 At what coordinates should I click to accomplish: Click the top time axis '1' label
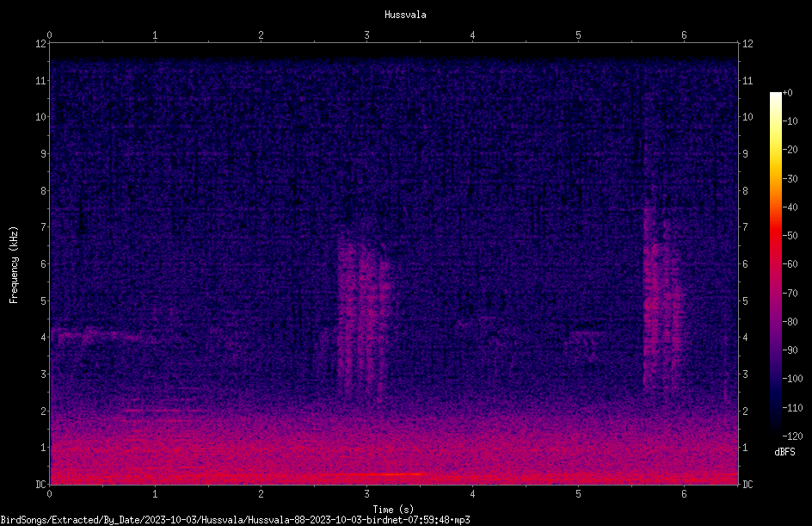155,34
